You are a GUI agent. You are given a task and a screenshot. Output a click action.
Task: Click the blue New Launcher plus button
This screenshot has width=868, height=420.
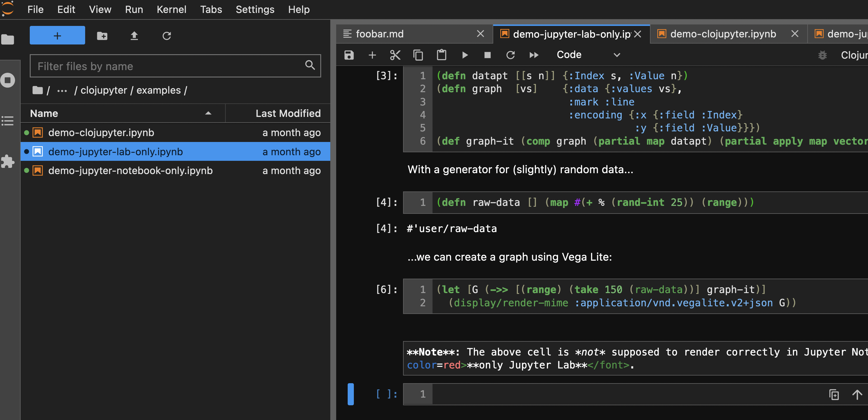point(57,35)
